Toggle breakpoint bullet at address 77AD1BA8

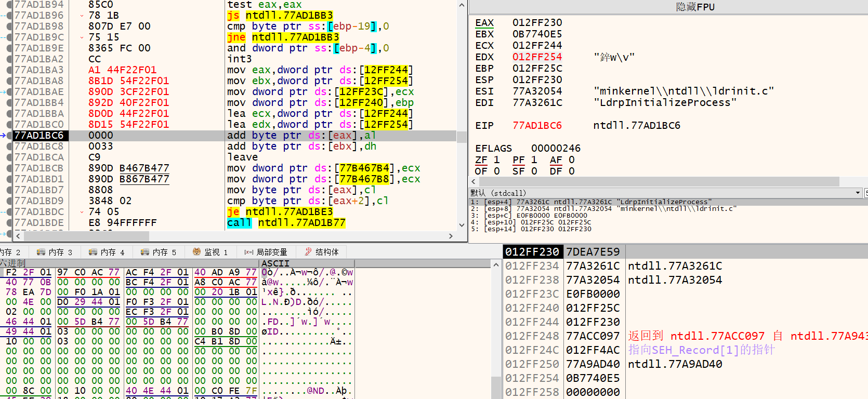[9, 81]
